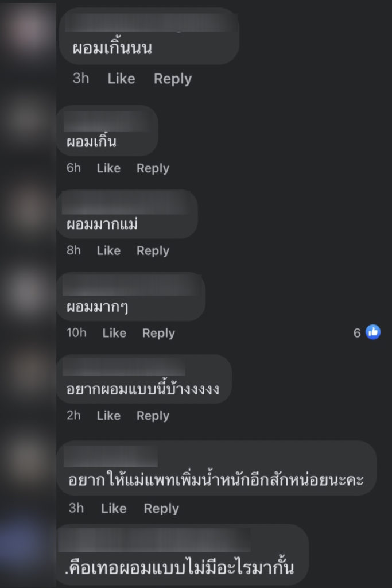392x588 pixels.
Task: Open the blurred commenter name above คือเทอผอมแบบไม่มีอะไรมากั้น
Action: [x=154, y=540]
